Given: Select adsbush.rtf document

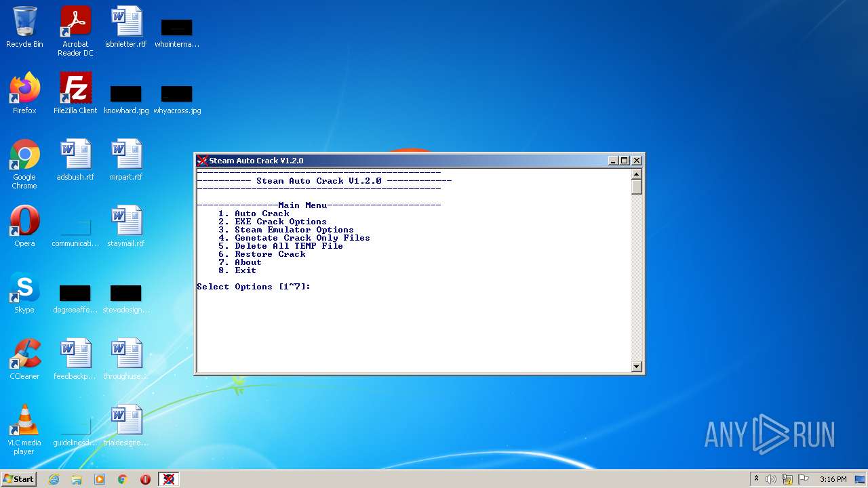Looking at the screenshot, I should pyautogui.click(x=75, y=160).
